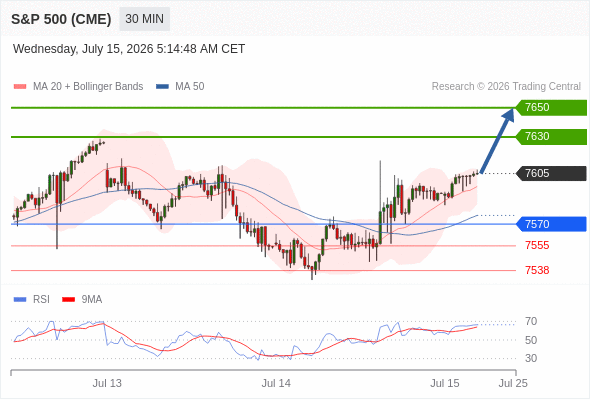Click the blue RSI legend swatch
590x400 pixels.
20,300
